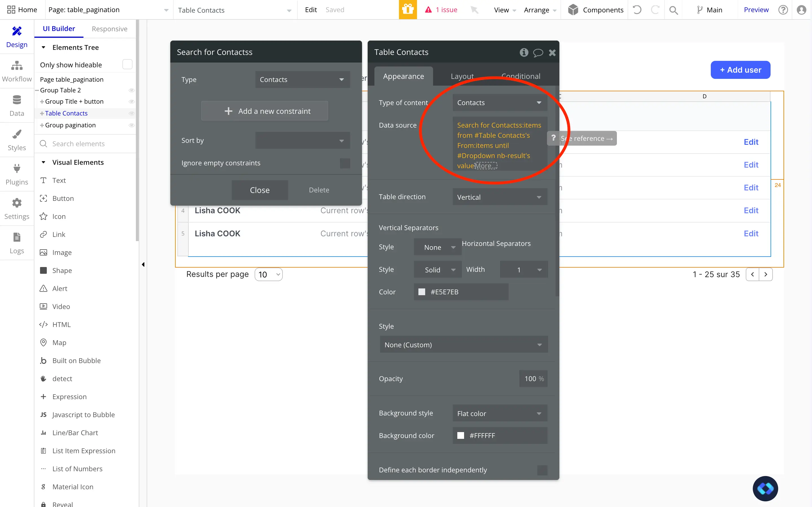Open the Type of content dropdown
The width and height of the screenshot is (812, 507).
click(499, 103)
